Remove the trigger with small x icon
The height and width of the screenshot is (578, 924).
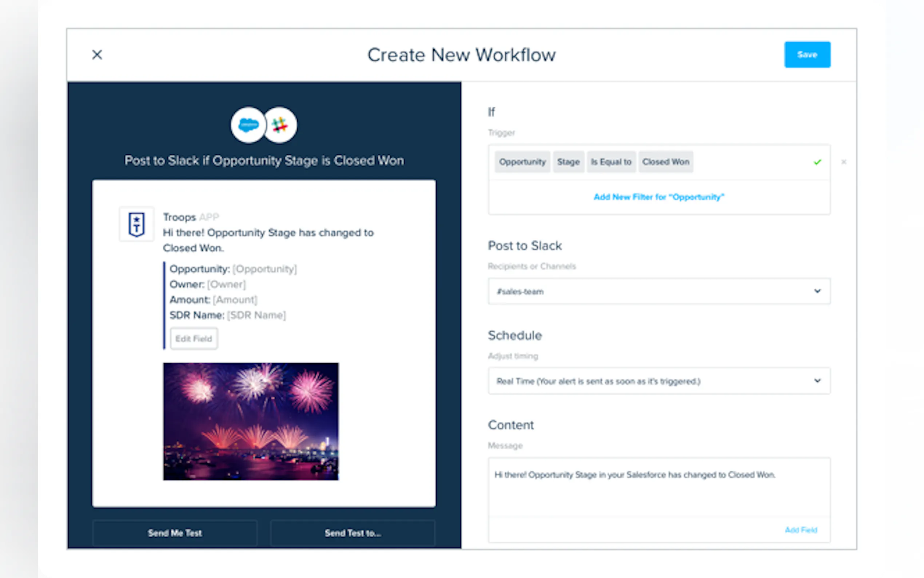844,162
